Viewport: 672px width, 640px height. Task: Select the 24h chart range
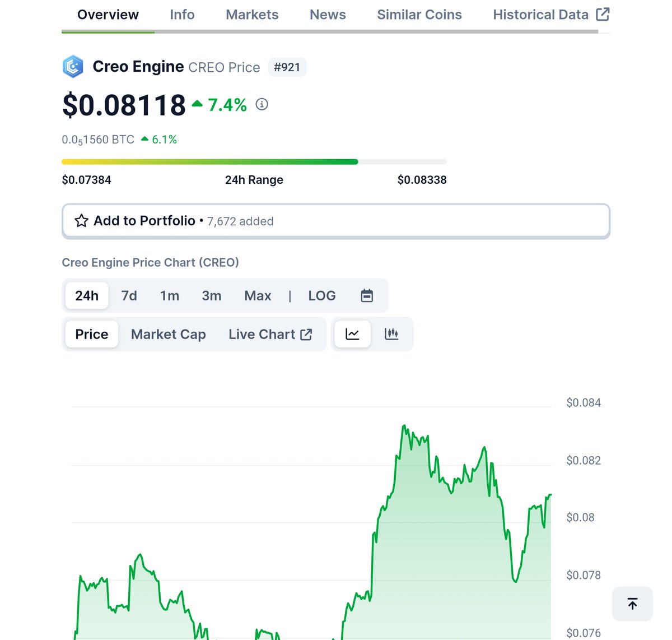point(87,296)
